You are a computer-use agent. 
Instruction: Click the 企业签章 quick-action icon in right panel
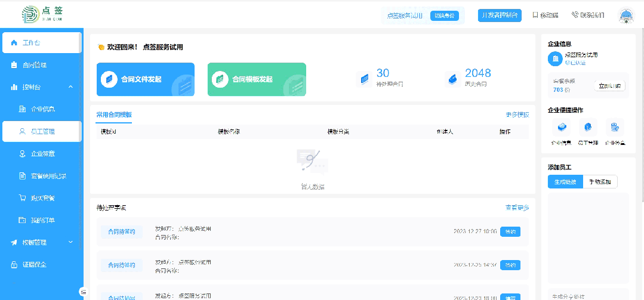(x=614, y=127)
